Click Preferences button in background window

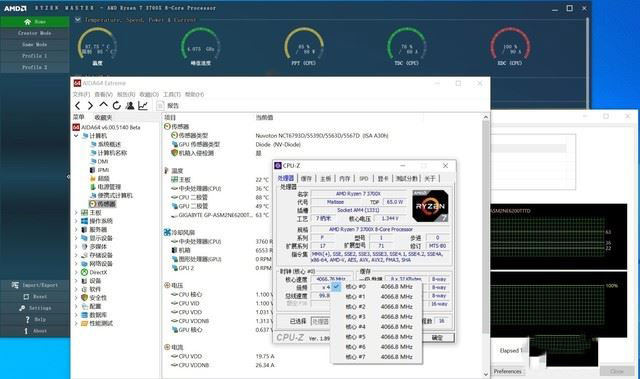pos(507,372)
